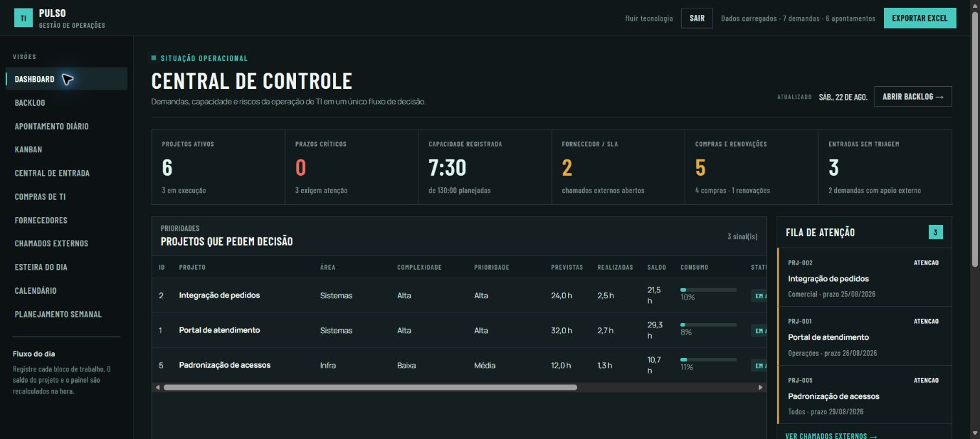Click the Fila de Atenção count badge
980x439 pixels.
(935, 232)
